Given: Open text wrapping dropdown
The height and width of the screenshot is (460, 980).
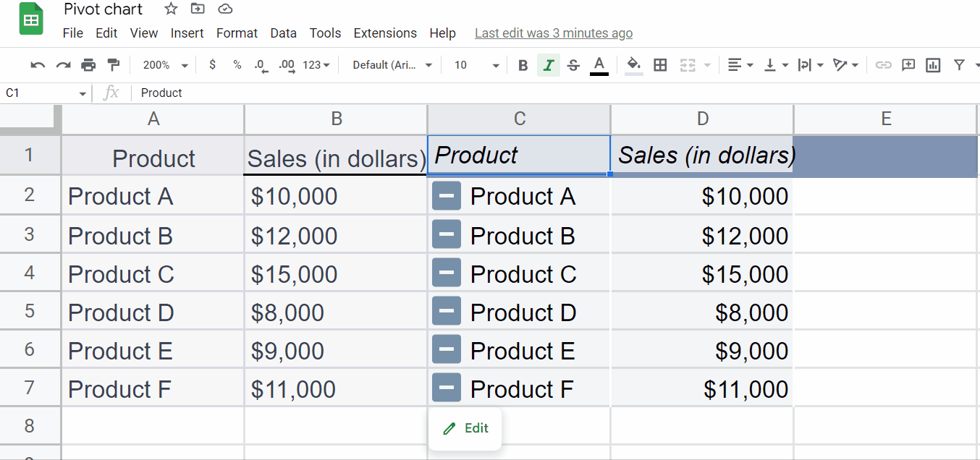Looking at the screenshot, I should (x=811, y=65).
